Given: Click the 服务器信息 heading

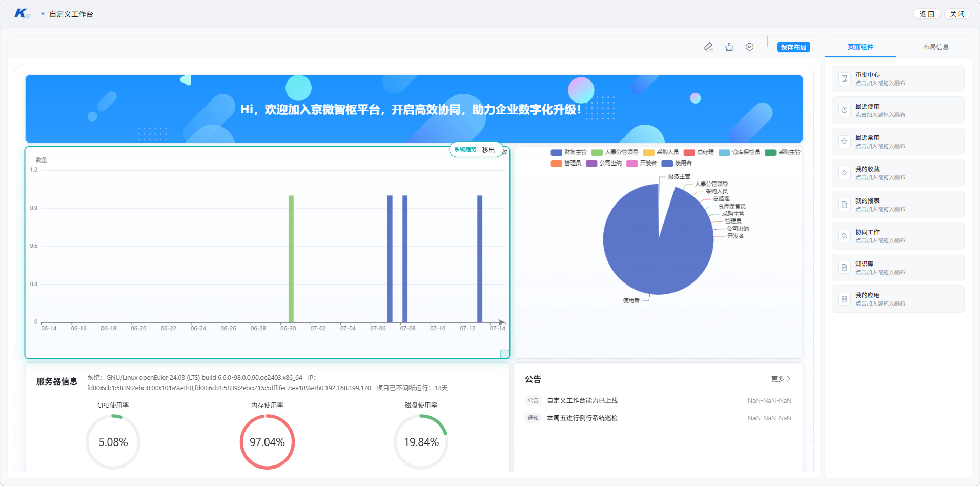Looking at the screenshot, I should (x=57, y=381).
